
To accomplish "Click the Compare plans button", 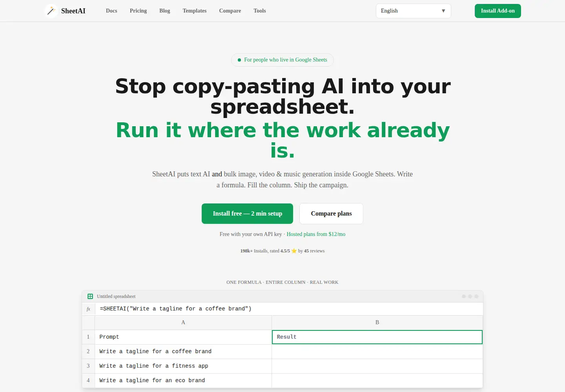I will [x=331, y=214].
